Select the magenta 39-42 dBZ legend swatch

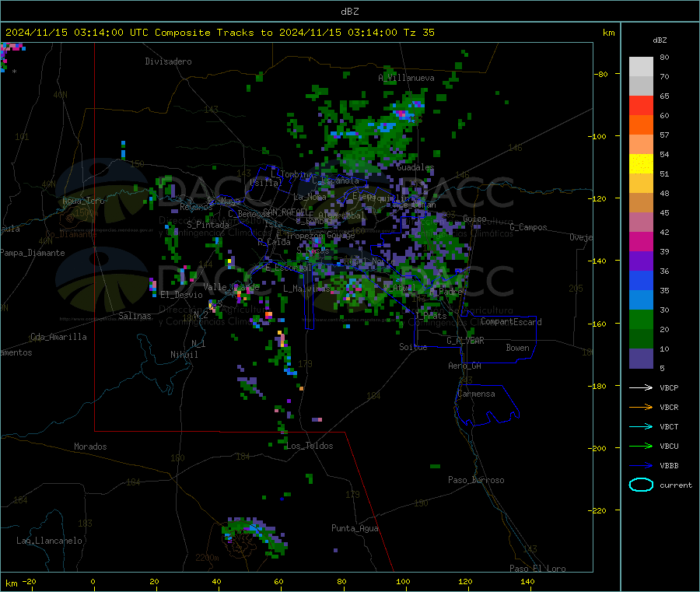pyautogui.click(x=641, y=241)
